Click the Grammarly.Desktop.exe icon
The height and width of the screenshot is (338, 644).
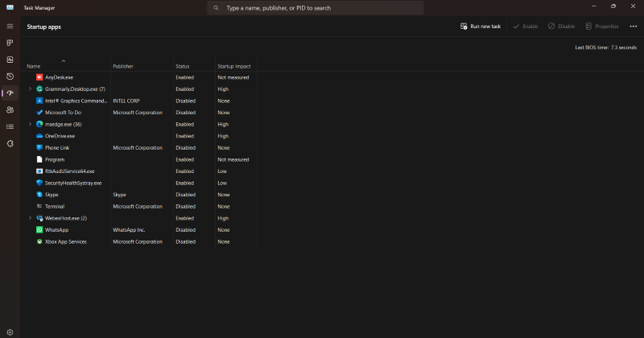point(39,89)
